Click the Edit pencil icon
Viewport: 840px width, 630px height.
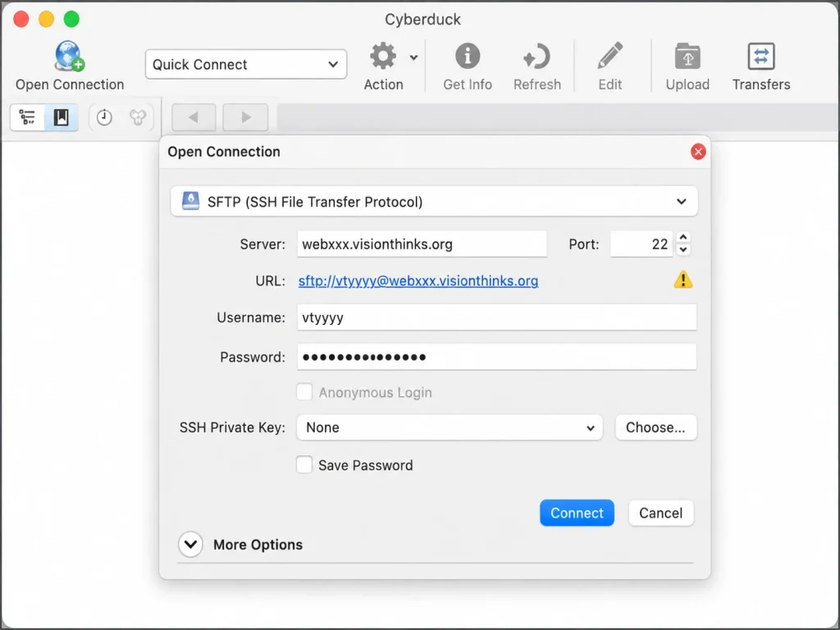pyautogui.click(x=609, y=56)
